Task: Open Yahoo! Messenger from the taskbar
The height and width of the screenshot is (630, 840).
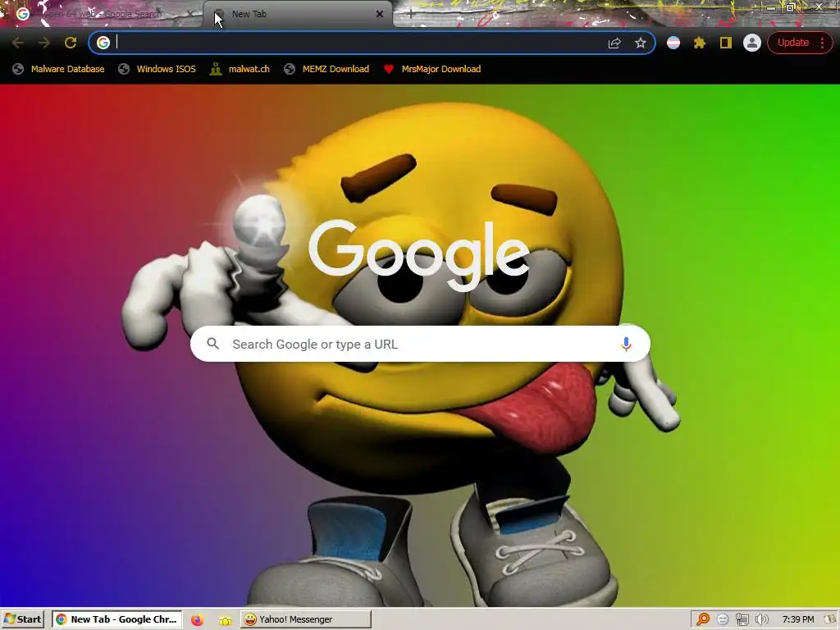Action: pos(305,619)
